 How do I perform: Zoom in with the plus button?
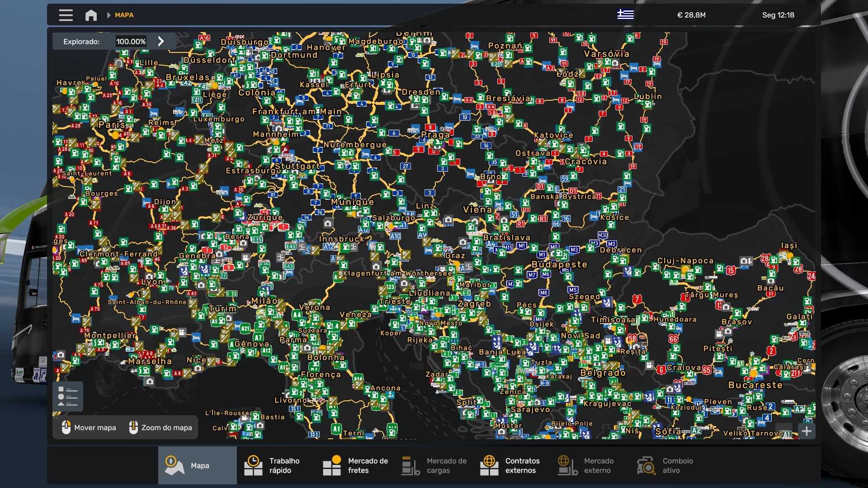807,431
